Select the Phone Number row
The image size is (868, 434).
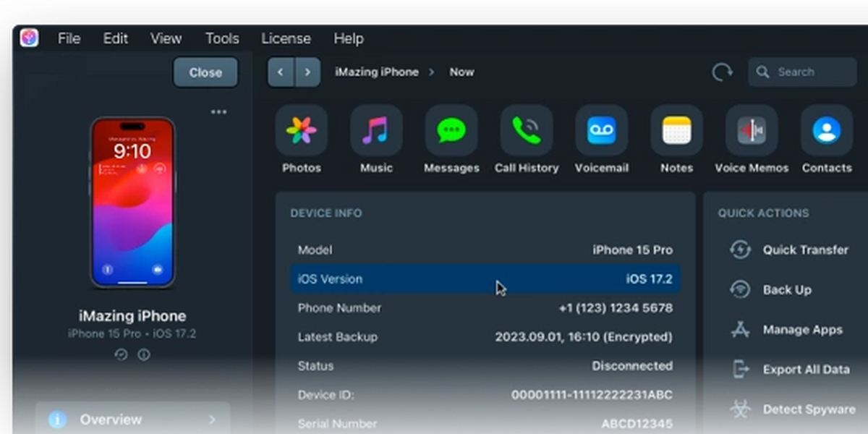point(485,308)
